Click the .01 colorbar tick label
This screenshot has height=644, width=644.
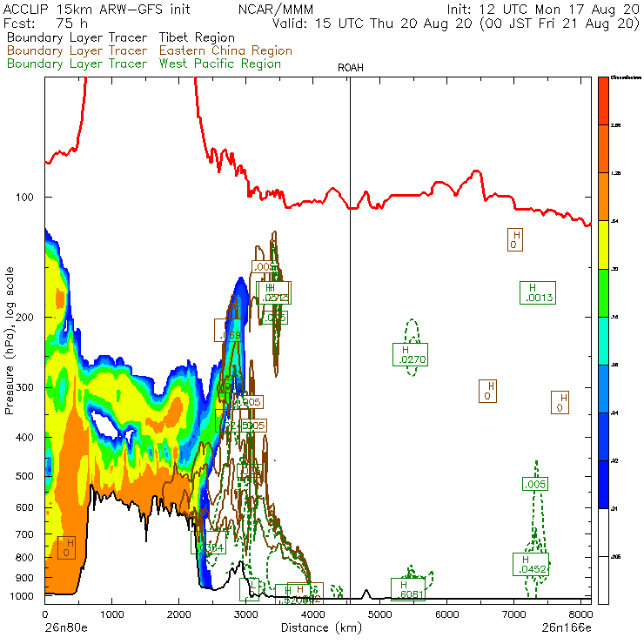[x=614, y=509]
